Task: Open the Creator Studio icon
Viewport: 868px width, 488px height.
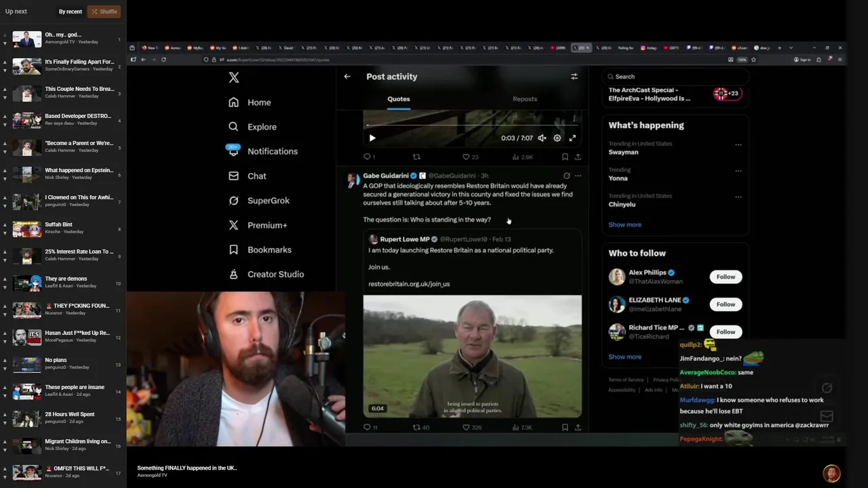Action: pos(233,274)
